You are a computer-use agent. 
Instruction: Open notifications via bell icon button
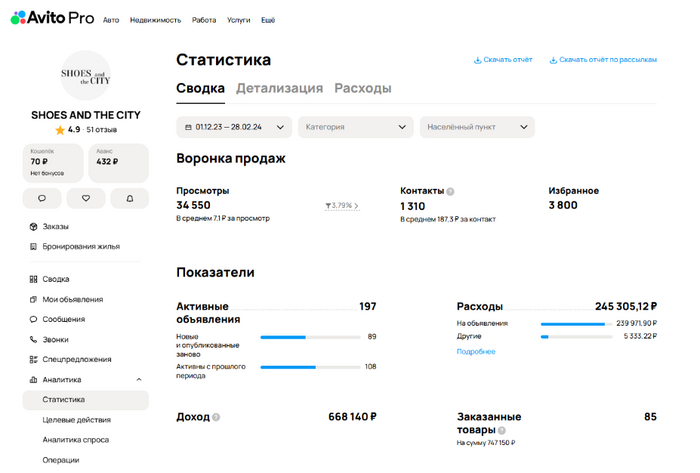coord(130,198)
